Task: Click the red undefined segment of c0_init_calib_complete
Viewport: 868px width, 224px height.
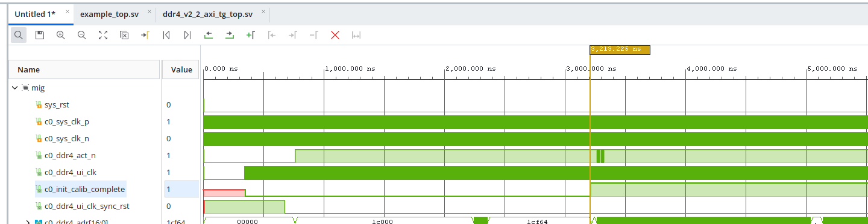Action: point(224,193)
